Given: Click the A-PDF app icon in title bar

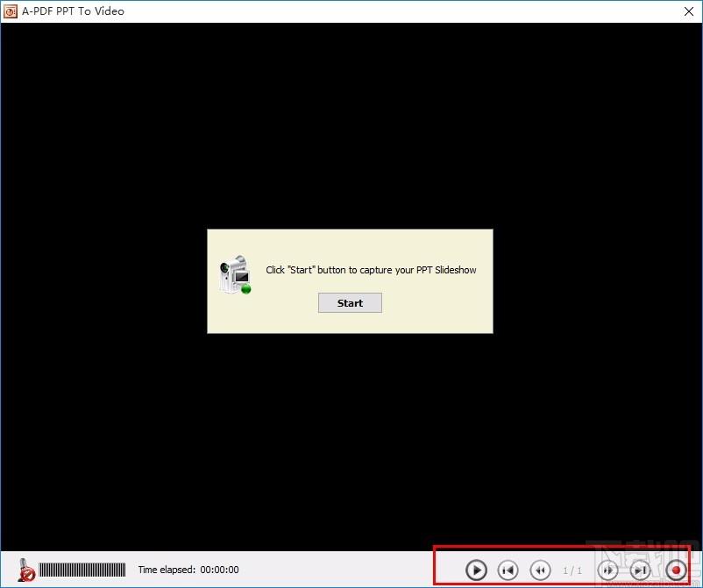Looking at the screenshot, I should point(10,11).
